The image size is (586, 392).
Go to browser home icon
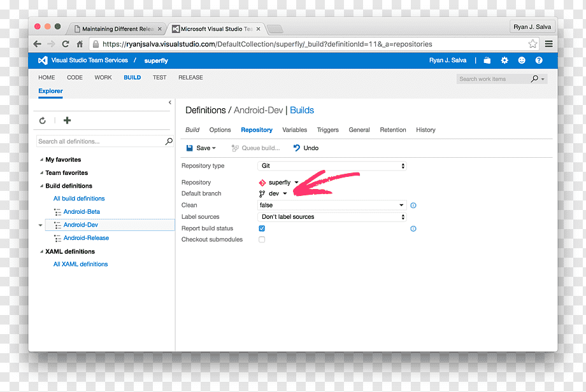(x=80, y=44)
